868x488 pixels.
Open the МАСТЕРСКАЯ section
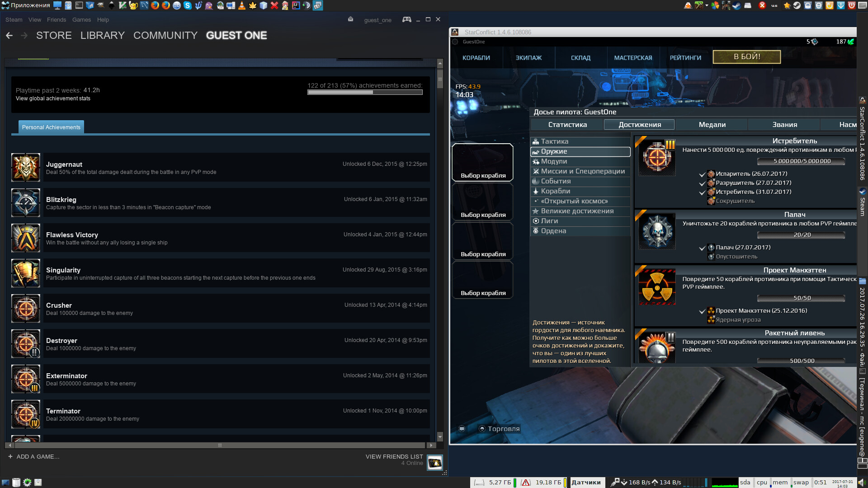pyautogui.click(x=633, y=58)
